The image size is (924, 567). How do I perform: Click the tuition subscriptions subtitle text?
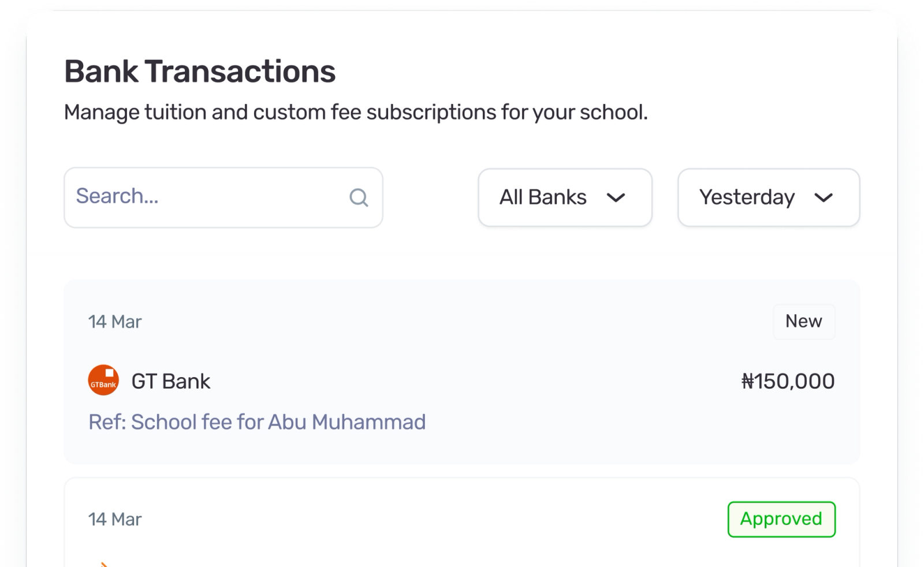coord(356,112)
